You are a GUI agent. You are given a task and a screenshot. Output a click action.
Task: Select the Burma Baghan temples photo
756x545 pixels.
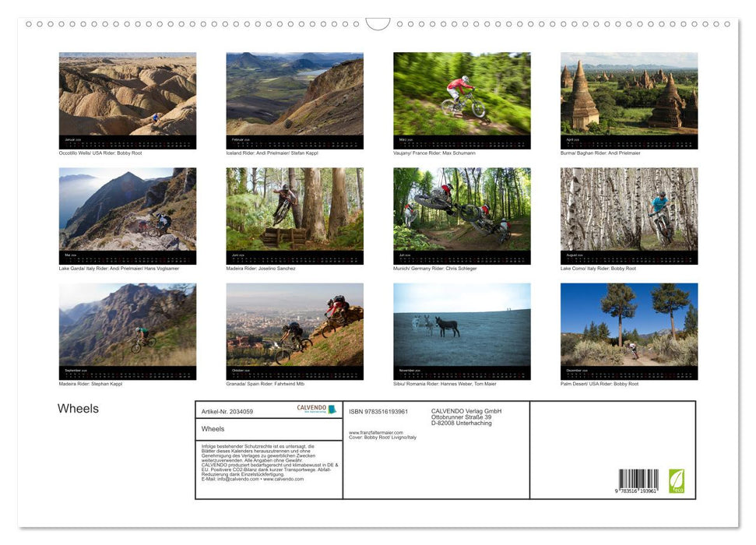629,94
